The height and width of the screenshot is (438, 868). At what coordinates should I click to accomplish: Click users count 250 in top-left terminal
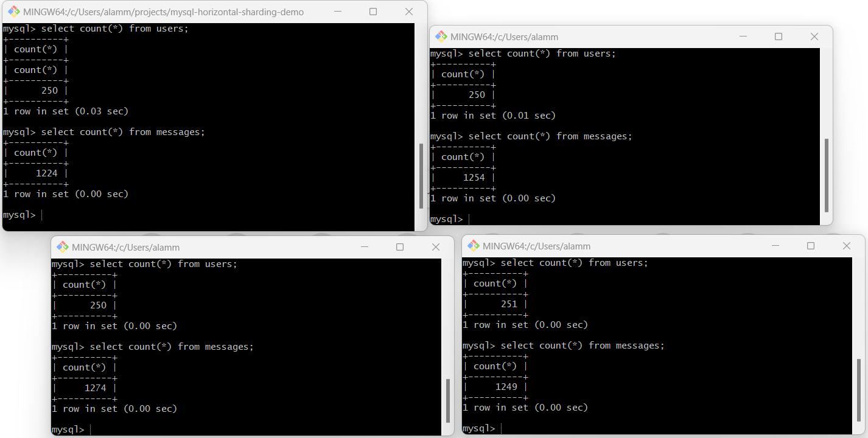(50, 91)
